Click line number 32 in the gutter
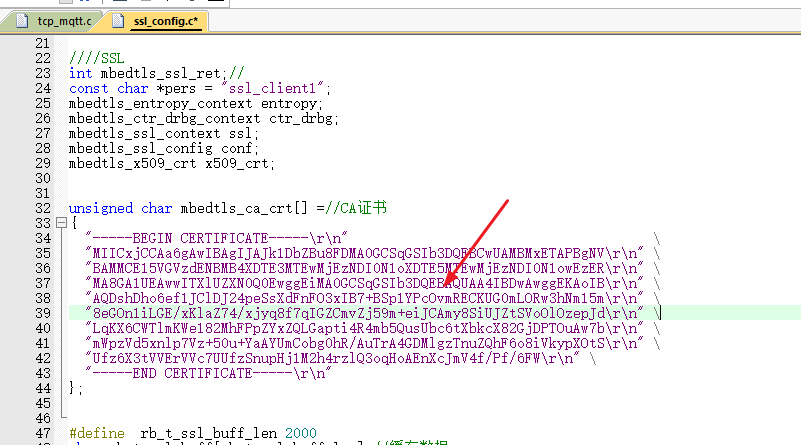801x445 pixels. [43, 208]
